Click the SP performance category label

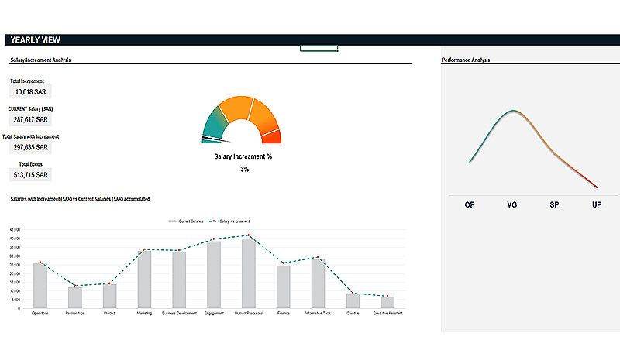(554, 204)
